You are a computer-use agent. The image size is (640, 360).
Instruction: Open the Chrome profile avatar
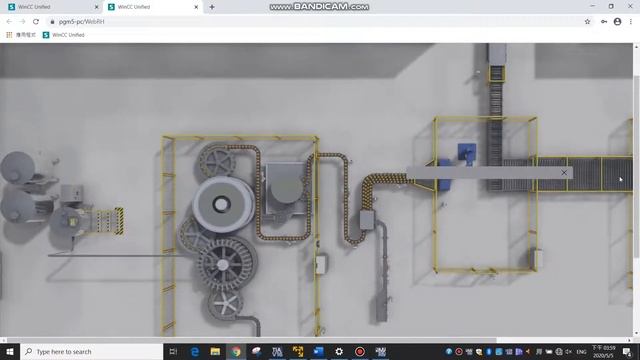pos(617,22)
